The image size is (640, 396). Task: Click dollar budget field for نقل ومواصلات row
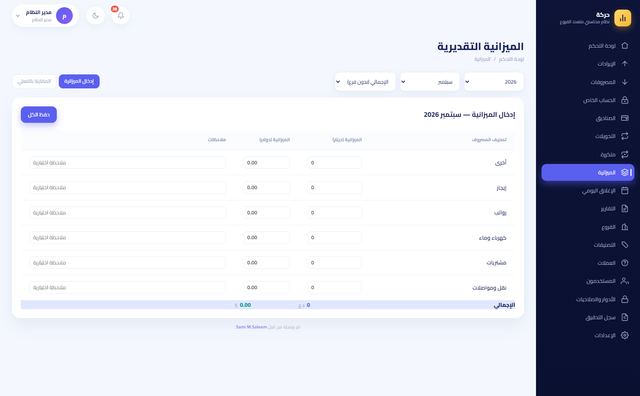(x=266, y=287)
